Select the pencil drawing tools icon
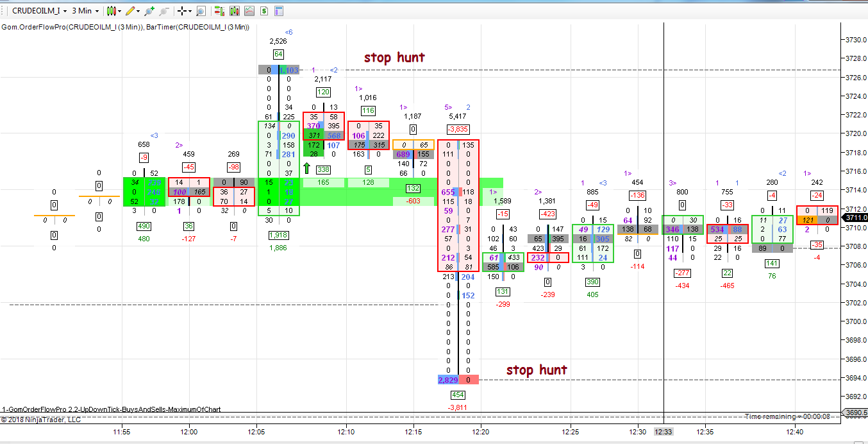 pyautogui.click(x=130, y=11)
